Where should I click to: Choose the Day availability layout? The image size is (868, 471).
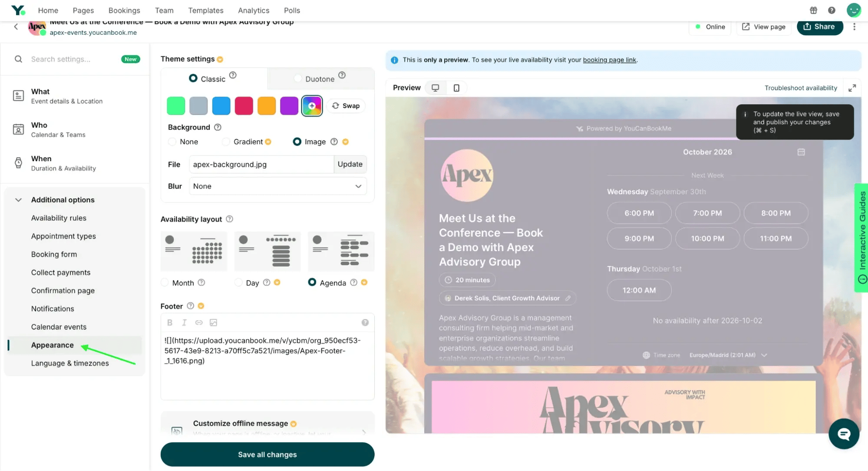pos(238,282)
